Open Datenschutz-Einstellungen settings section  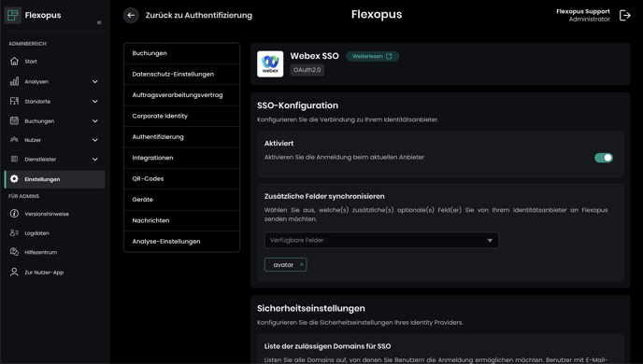click(181, 74)
